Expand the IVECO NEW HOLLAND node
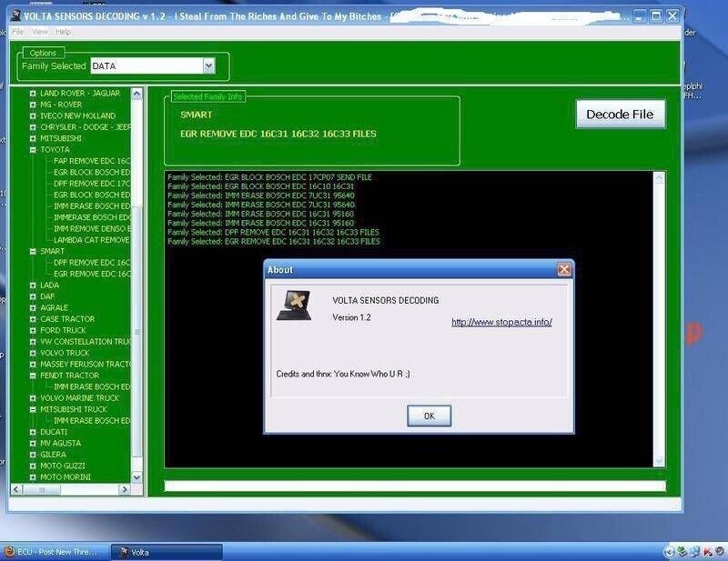The width and height of the screenshot is (728, 561). point(33,116)
